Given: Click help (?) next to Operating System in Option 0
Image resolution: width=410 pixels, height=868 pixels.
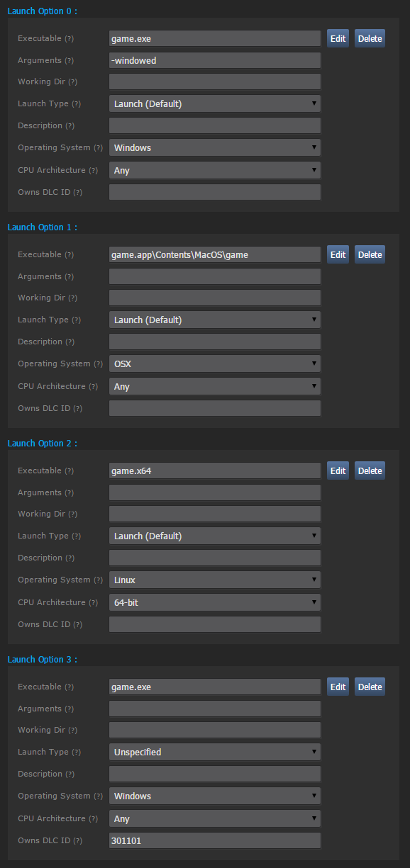Looking at the screenshot, I should [x=98, y=148].
